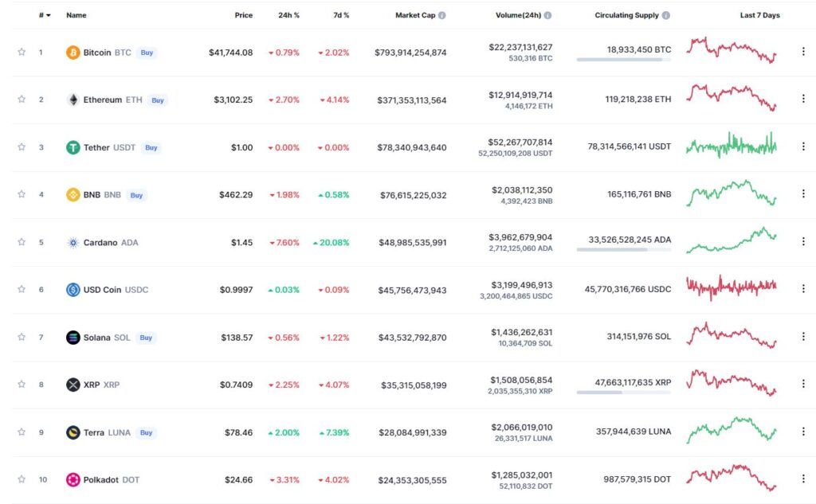Toggle the XRP watchlist star
Screen dimensions: 816x504
pos(22,384)
